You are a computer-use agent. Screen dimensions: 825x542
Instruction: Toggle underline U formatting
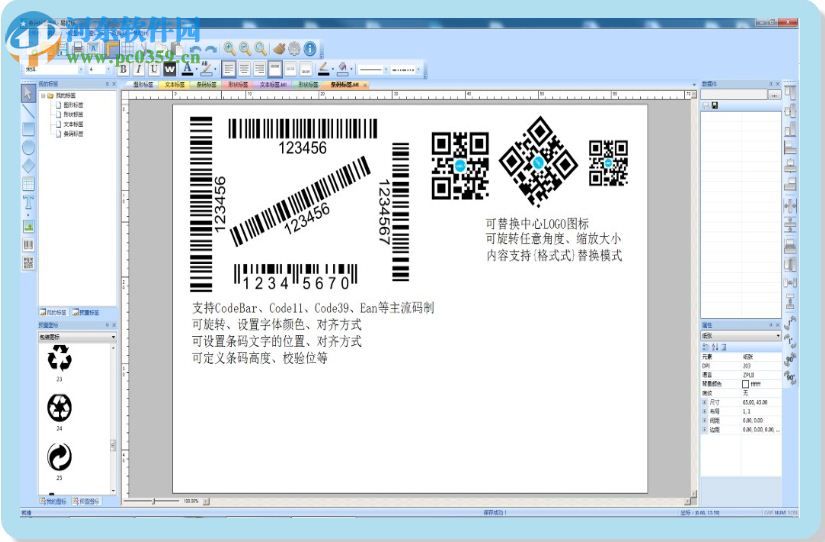(x=154, y=69)
